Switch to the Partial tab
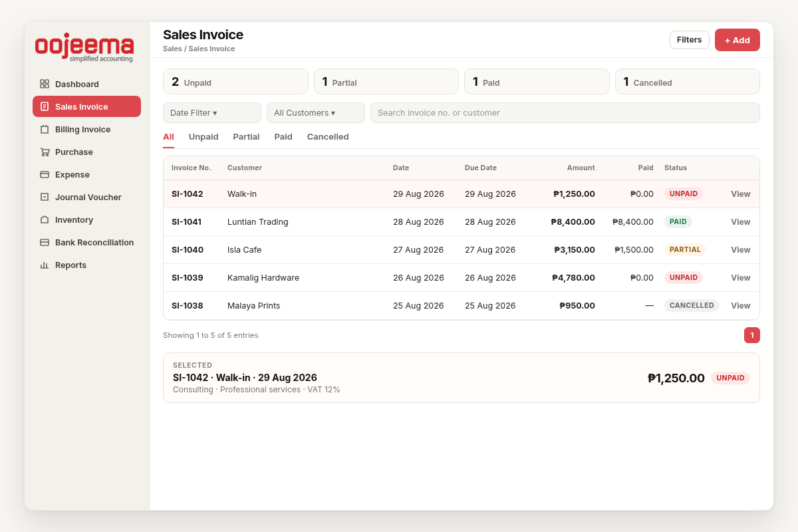The width and height of the screenshot is (798, 532). (x=246, y=137)
